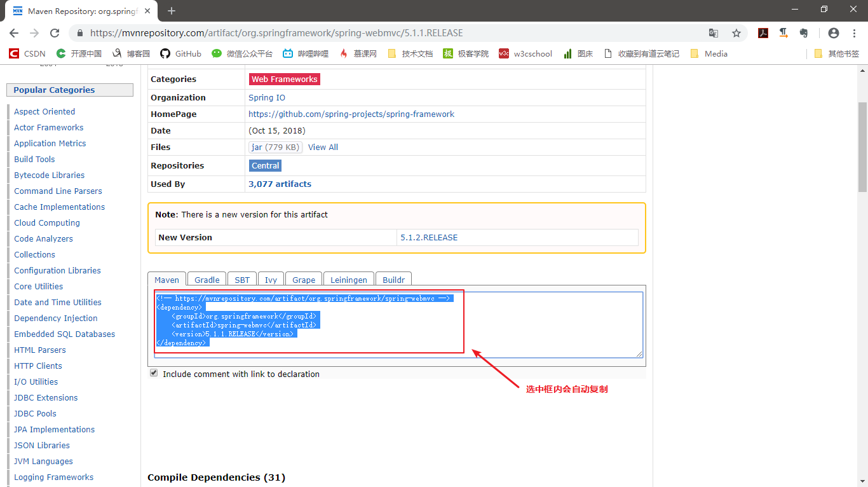Open 慕课网 bookmark
This screenshot has height=487, width=868.
pos(358,53)
